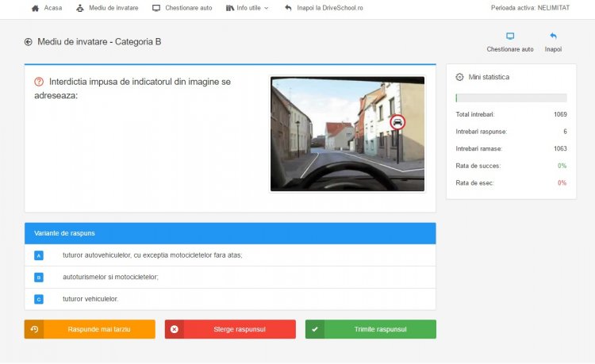Click Sterge raspunsul button
This screenshot has width=595, height=364.
(x=230, y=329)
